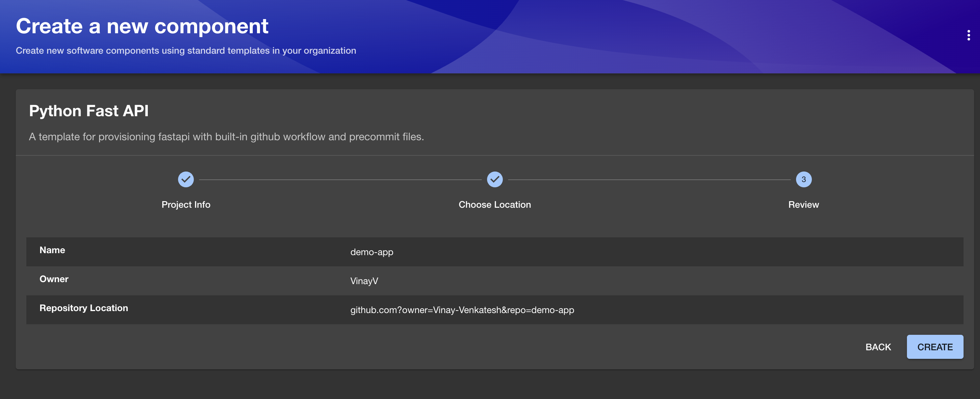
Task: Click the Owner row label
Action: tap(54, 279)
